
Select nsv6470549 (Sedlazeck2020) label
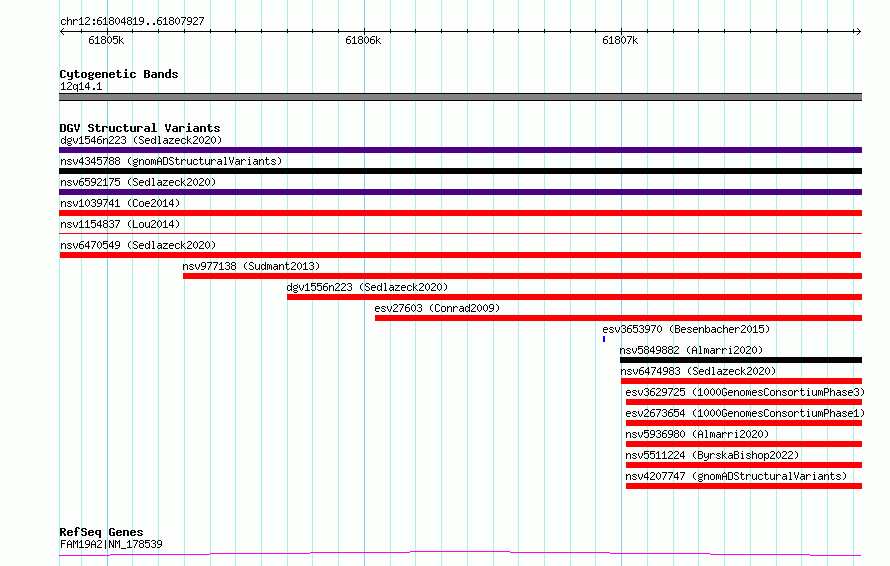pos(138,245)
